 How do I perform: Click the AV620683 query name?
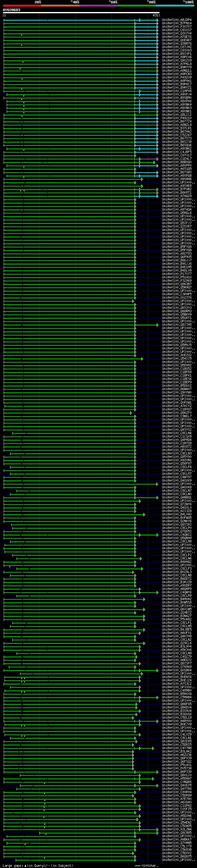click(11, 10)
